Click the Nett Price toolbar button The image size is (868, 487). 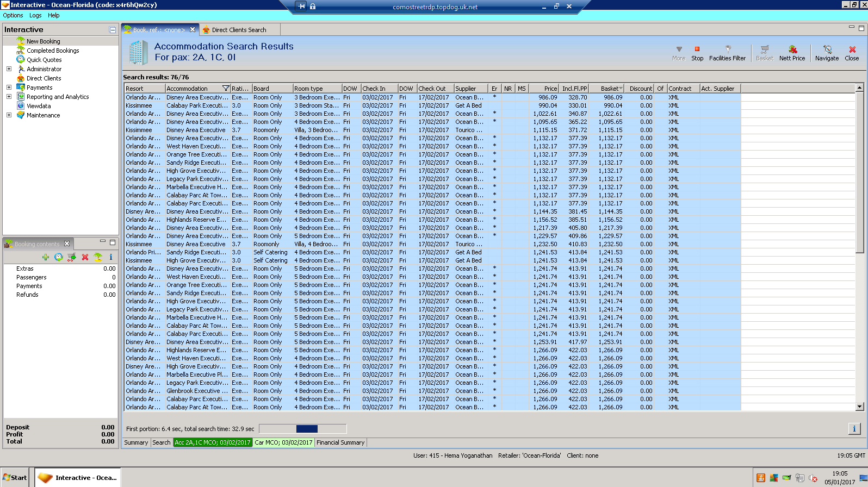pos(792,53)
